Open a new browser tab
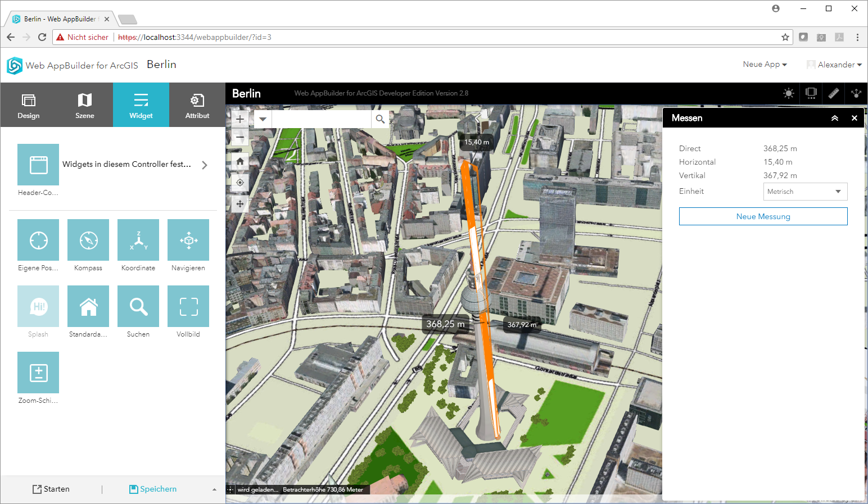 coord(128,20)
